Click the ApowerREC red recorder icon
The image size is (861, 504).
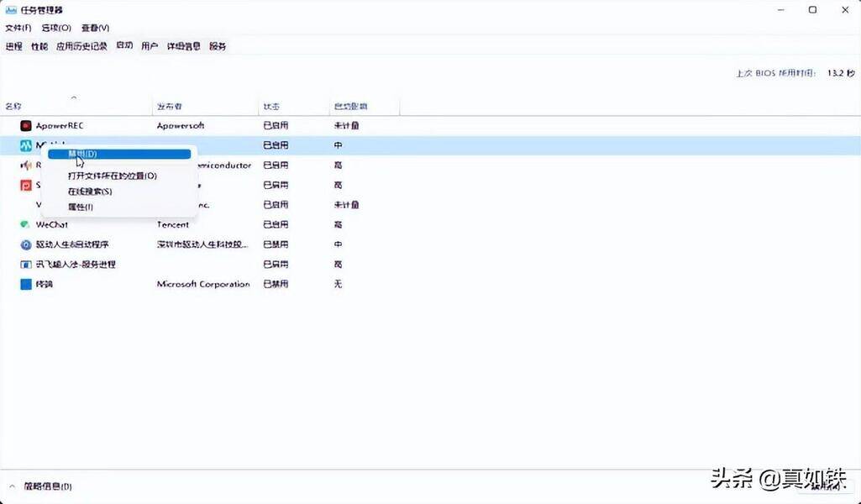[26, 126]
